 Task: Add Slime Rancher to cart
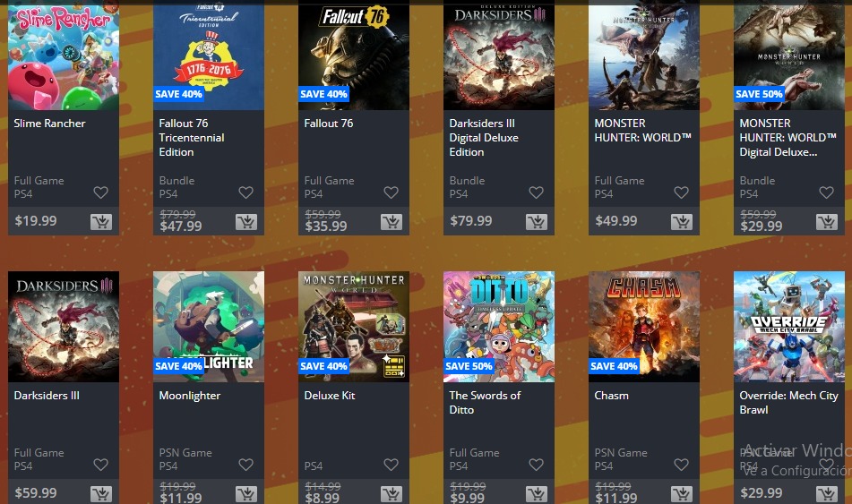101,222
